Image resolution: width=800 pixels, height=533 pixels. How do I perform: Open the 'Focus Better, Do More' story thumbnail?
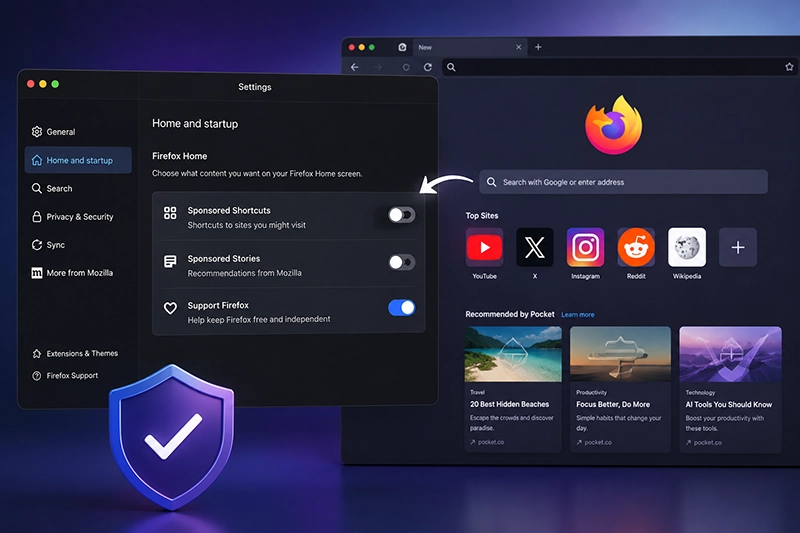(x=620, y=354)
